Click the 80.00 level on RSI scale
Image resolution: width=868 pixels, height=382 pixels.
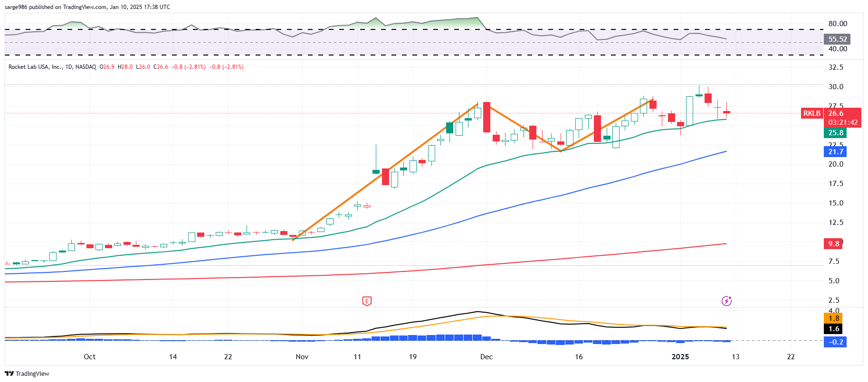pyautogui.click(x=837, y=24)
